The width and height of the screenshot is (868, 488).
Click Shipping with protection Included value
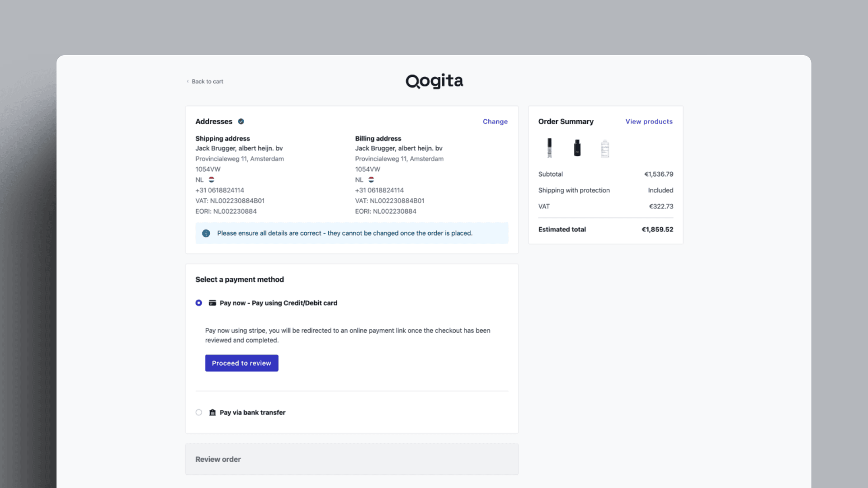[660, 190]
